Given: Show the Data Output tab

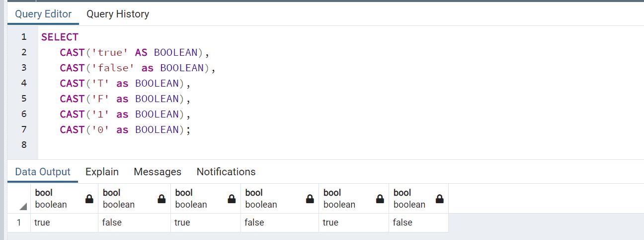Looking at the screenshot, I should coord(43,172).
